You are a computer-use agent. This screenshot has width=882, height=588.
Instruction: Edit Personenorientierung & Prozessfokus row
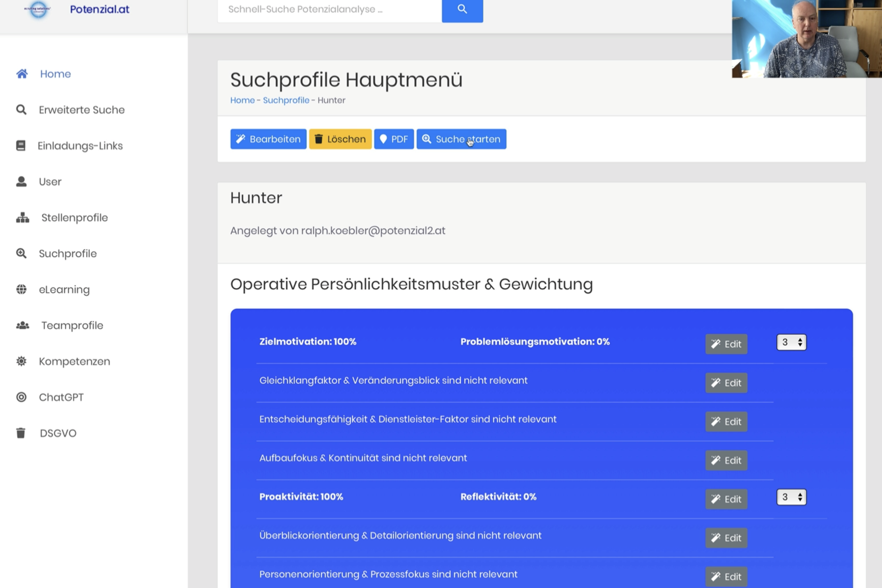click(726, 577)
